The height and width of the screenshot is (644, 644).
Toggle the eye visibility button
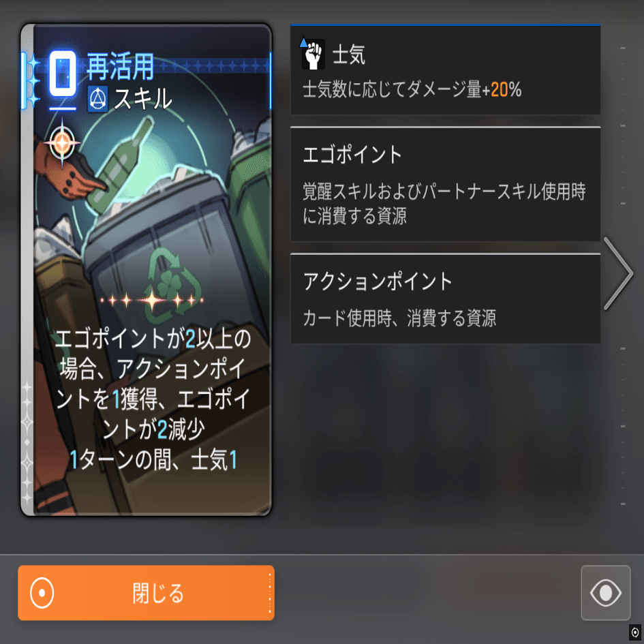coord(605,593)
